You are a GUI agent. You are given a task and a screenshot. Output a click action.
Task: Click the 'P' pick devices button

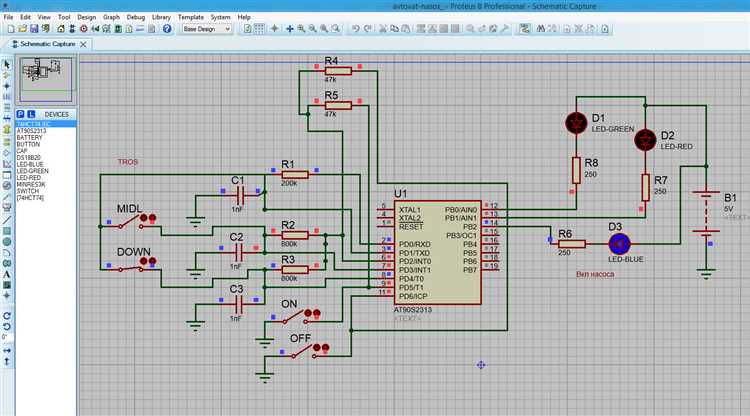(x=20, y=114)
